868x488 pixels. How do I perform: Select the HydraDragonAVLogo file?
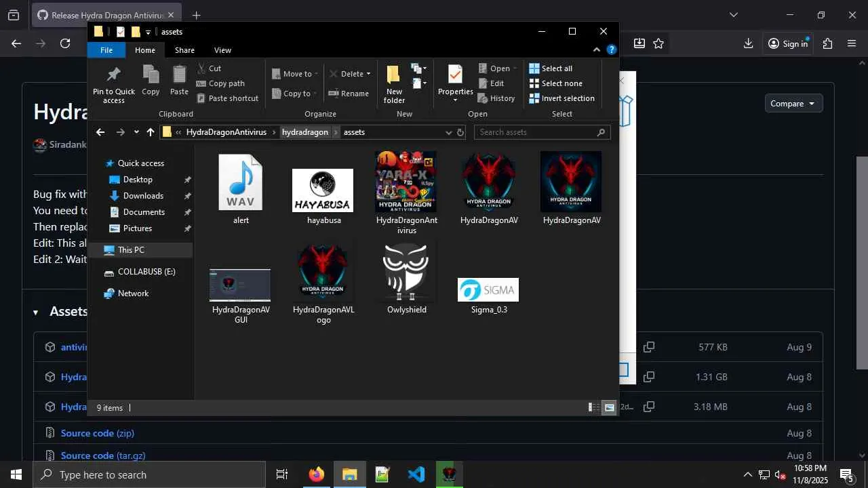pos(323,284)
